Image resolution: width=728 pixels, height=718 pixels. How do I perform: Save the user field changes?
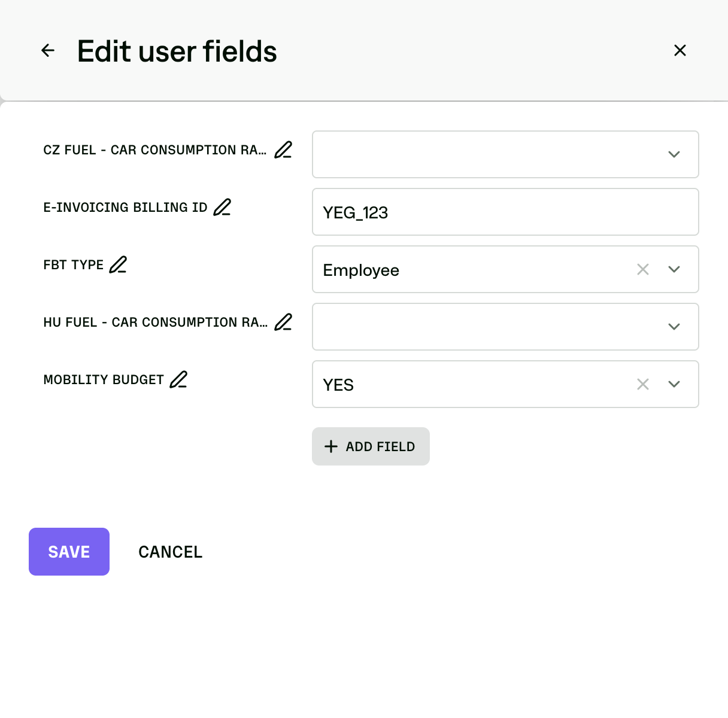click(x=69, y=552)
